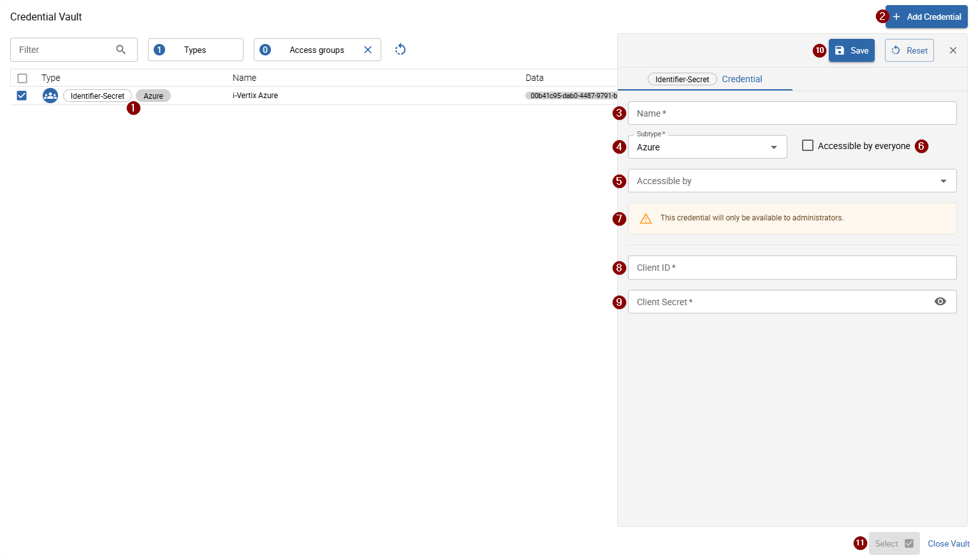978x560 pixels.
Task: Click the Client ID field
Action: coord(792,268)
